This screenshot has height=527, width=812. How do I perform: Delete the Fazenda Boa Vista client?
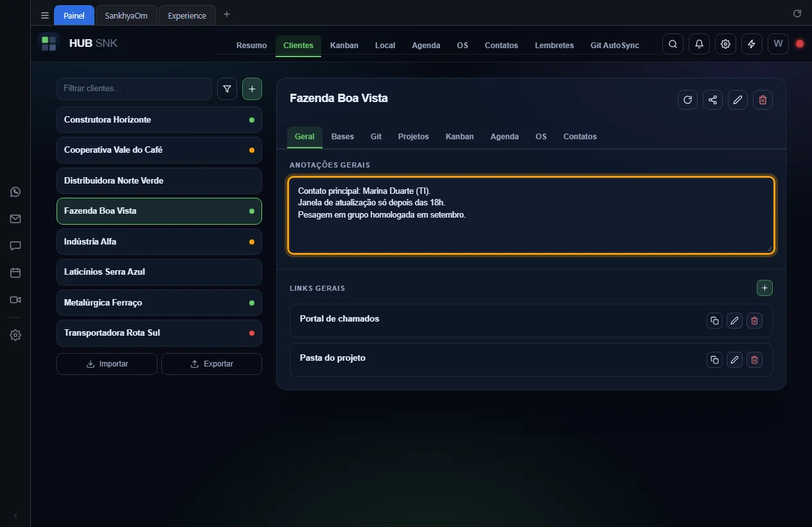pos(763,99)
